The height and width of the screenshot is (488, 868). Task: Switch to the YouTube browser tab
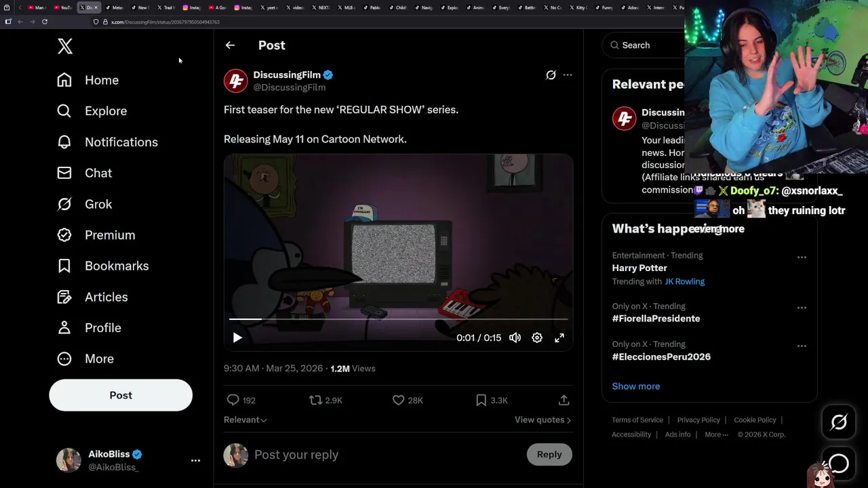63,7
